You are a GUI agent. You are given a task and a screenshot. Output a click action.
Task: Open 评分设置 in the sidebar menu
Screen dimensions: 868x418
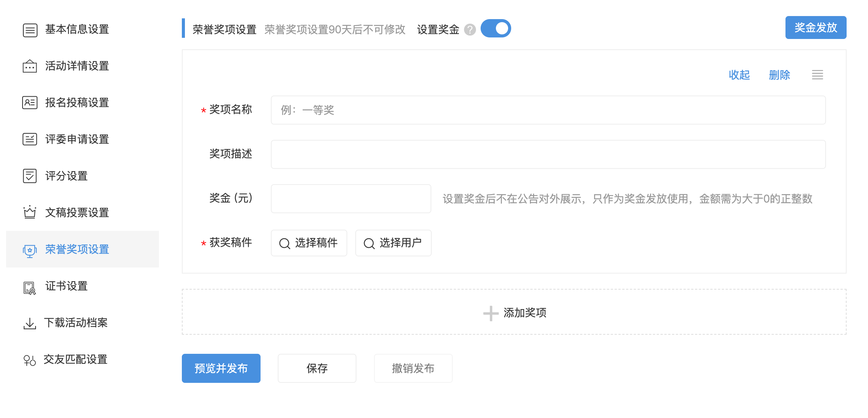(x=66, y=176)
